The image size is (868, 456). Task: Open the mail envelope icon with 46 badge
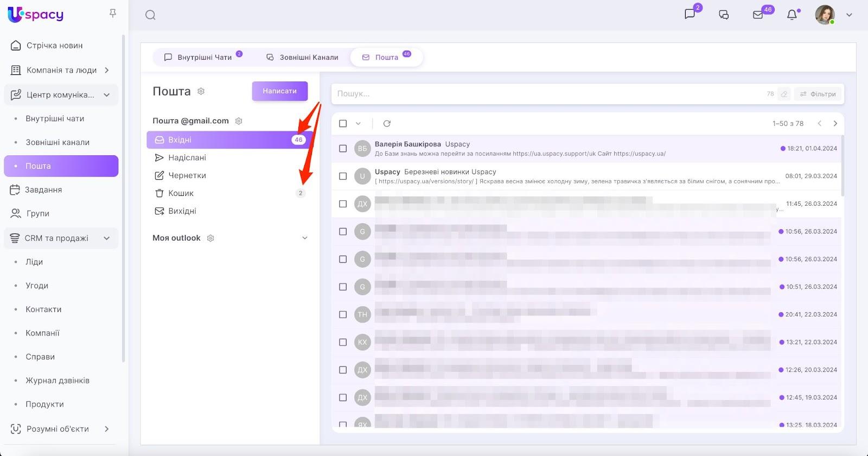pos(758,15)
